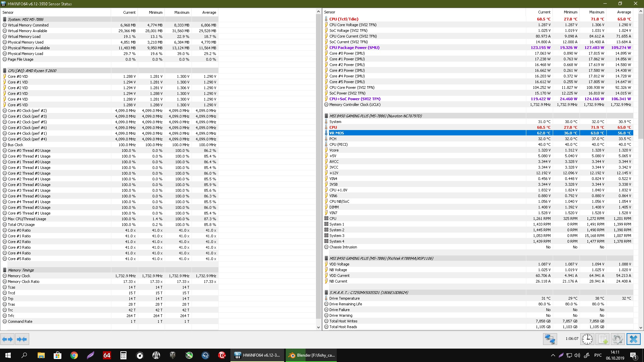
Task: Switch to Blender taskbar window
Action: [312, 355]
